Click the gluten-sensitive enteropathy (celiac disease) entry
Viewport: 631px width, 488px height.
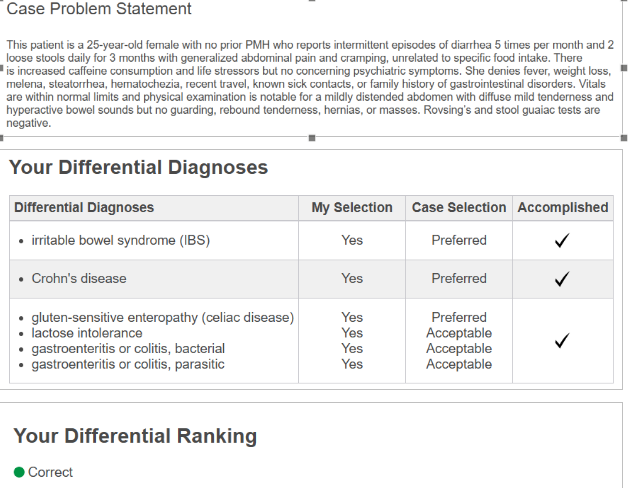162,318
